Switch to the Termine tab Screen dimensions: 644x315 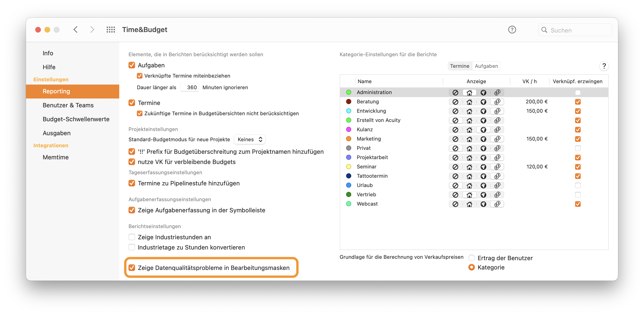pyautogui.click(x=460, y=66)
